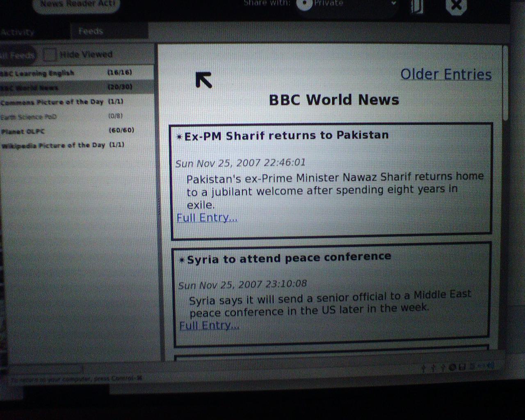Click the Keep journal icon in toolbar
This screenshot has width=525, height=420.
tap(417, 6)
